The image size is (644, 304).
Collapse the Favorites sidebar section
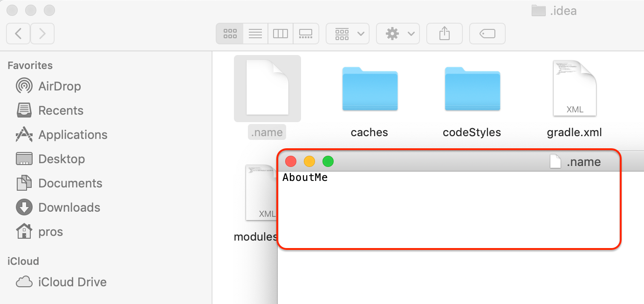(x=30, y=65)
